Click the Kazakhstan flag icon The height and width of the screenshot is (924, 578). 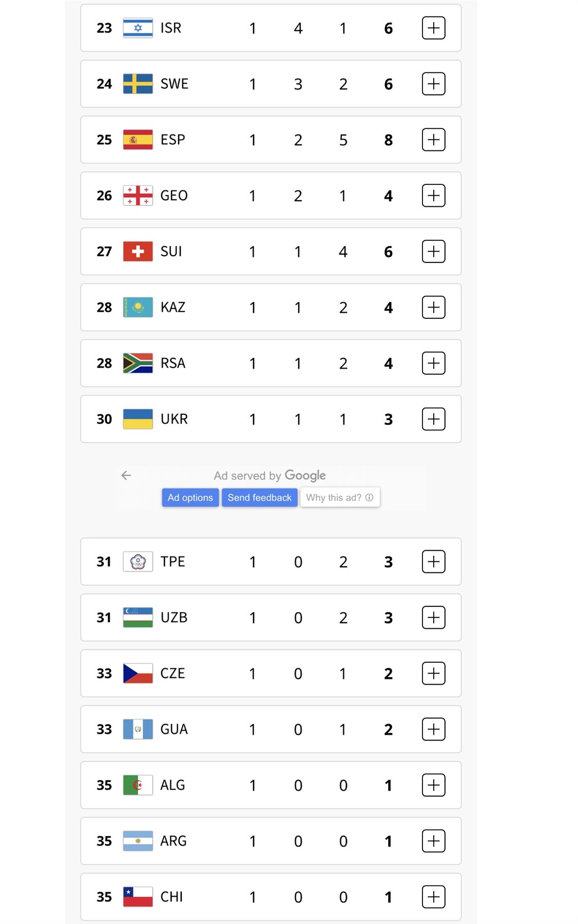138,307
